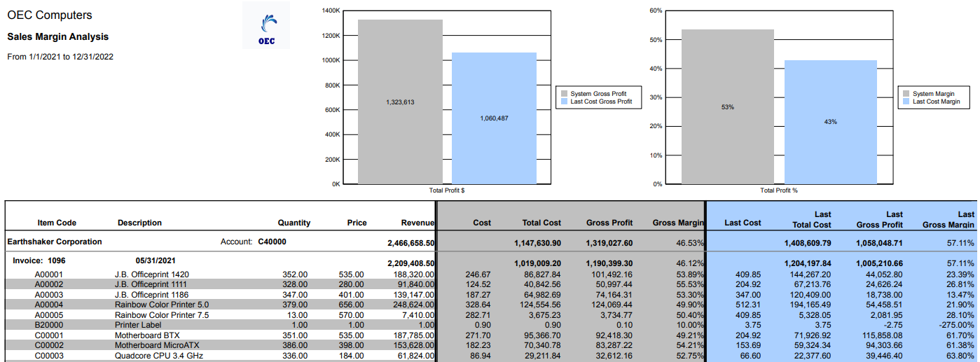Click the Description column header
This screenshot has width=980, height=362.
tap(139, 223)
